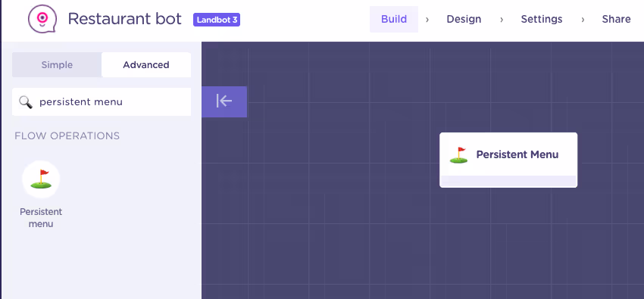The width and height of the screenshot is (644, 299).
Task: Open the Settings step
Action: click(541, 19)
